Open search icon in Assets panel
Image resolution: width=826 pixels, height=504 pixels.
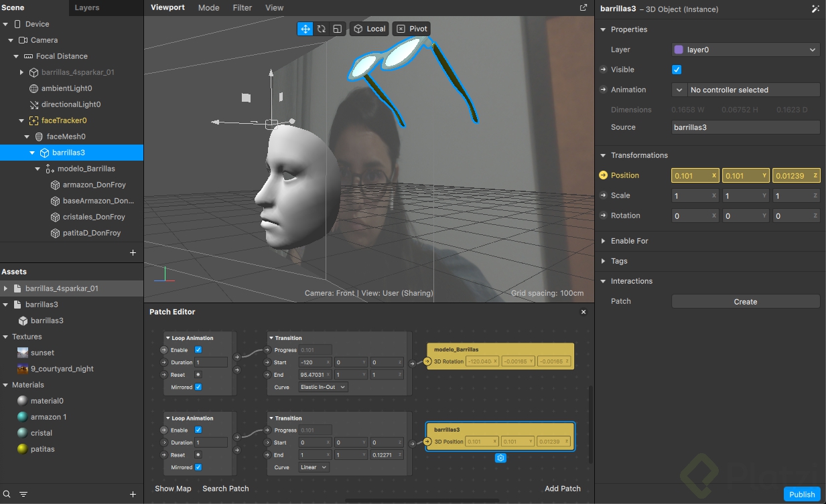pos(7,495)
